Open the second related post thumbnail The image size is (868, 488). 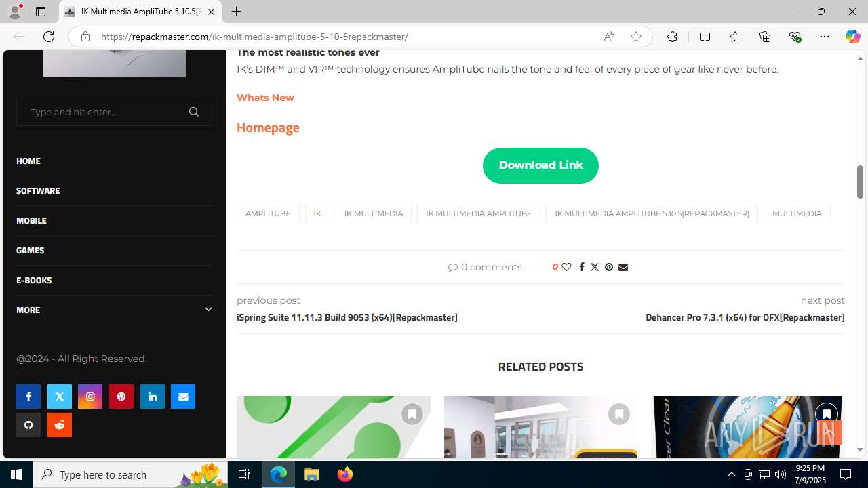pyautogui.click(x=541, y=427)
